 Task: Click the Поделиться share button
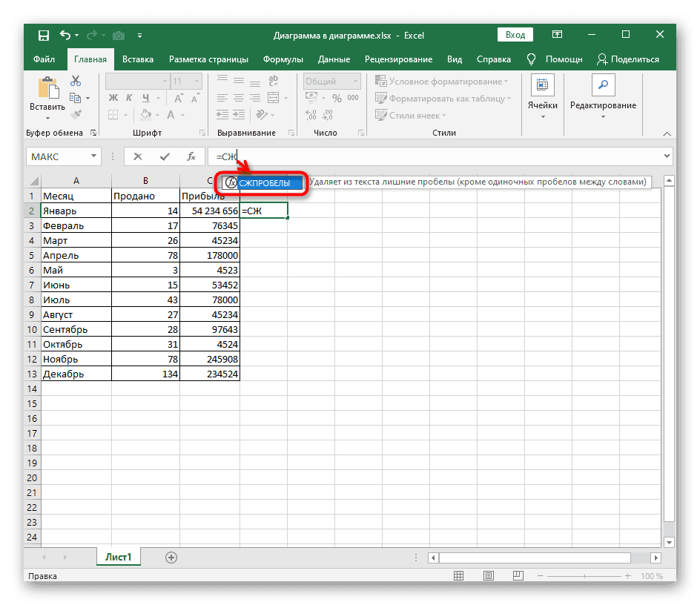coord(627,59)
